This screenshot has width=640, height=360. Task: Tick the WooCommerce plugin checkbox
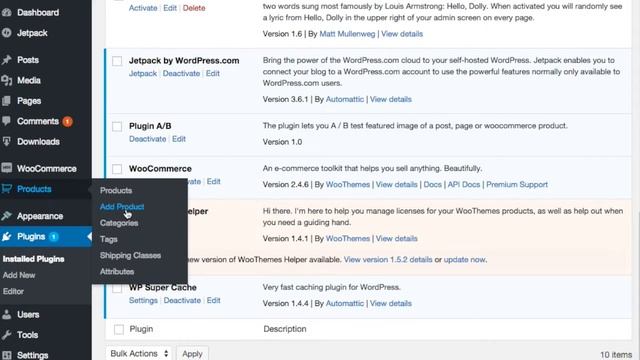[117, 169]
